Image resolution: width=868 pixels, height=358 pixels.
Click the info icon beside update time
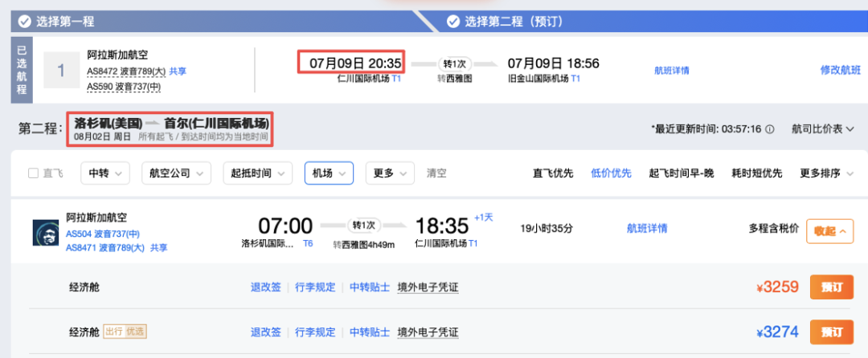(769, 129)
